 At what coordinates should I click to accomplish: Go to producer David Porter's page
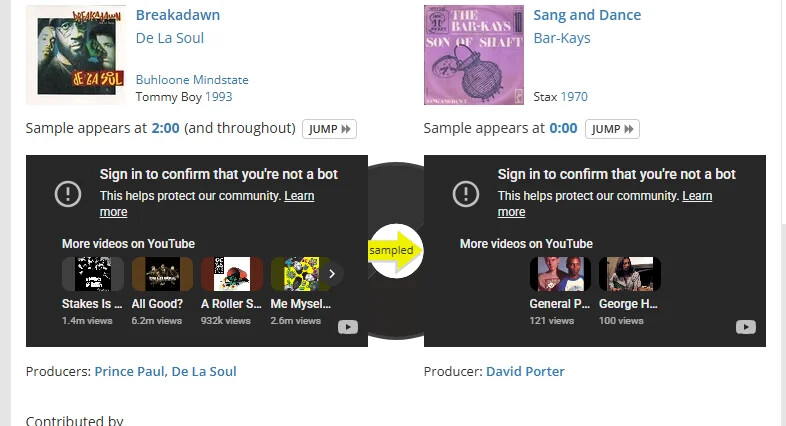(525, 371)
